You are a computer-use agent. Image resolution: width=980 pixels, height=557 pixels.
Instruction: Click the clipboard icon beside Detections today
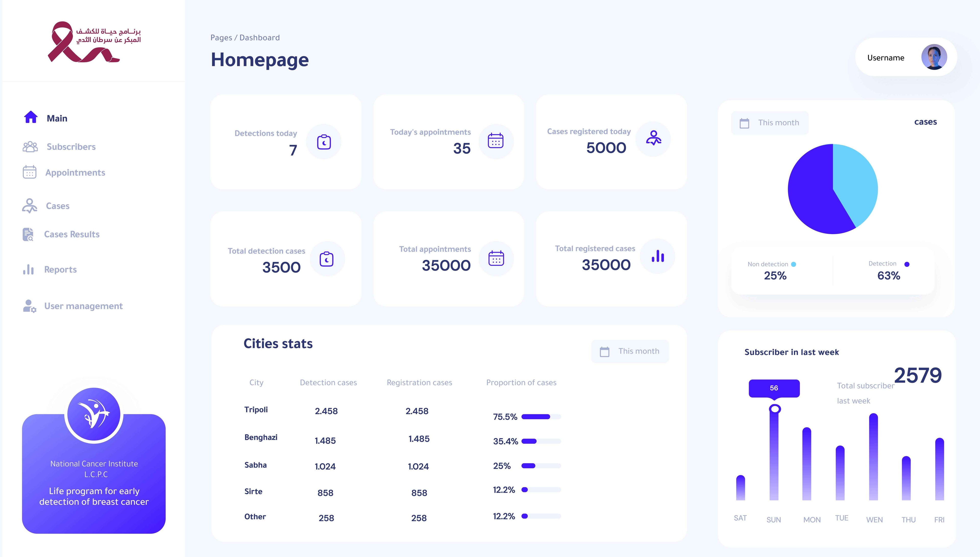click(x=324, y=142)
